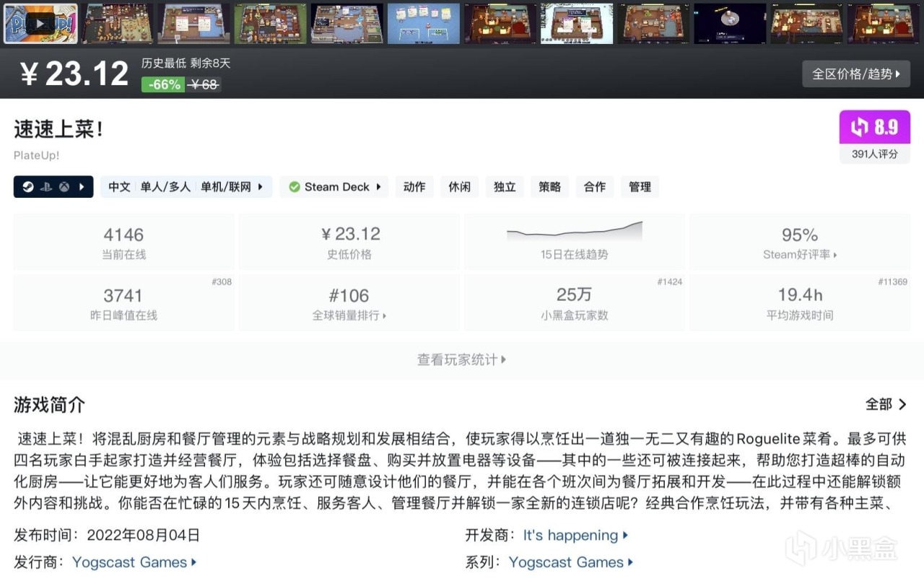Click the 历史最低 label
This screenshot has width=924, height=581.
[163, 64]
